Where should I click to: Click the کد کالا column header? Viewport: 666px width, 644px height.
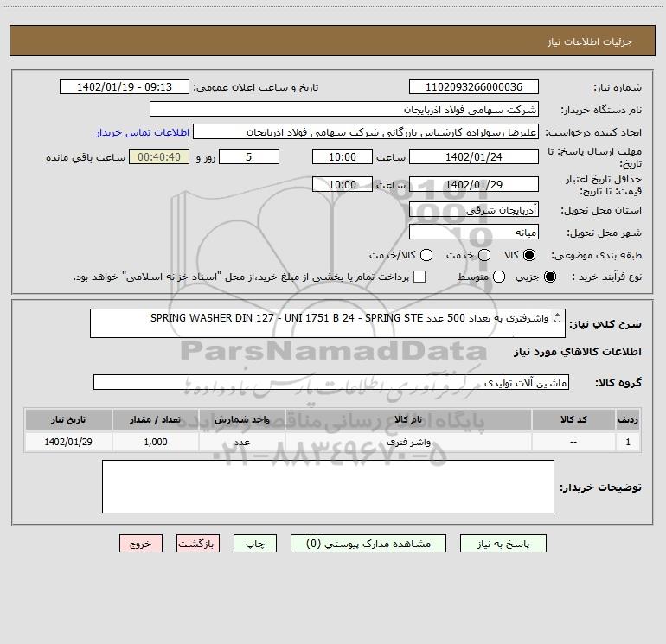point(573,419)
